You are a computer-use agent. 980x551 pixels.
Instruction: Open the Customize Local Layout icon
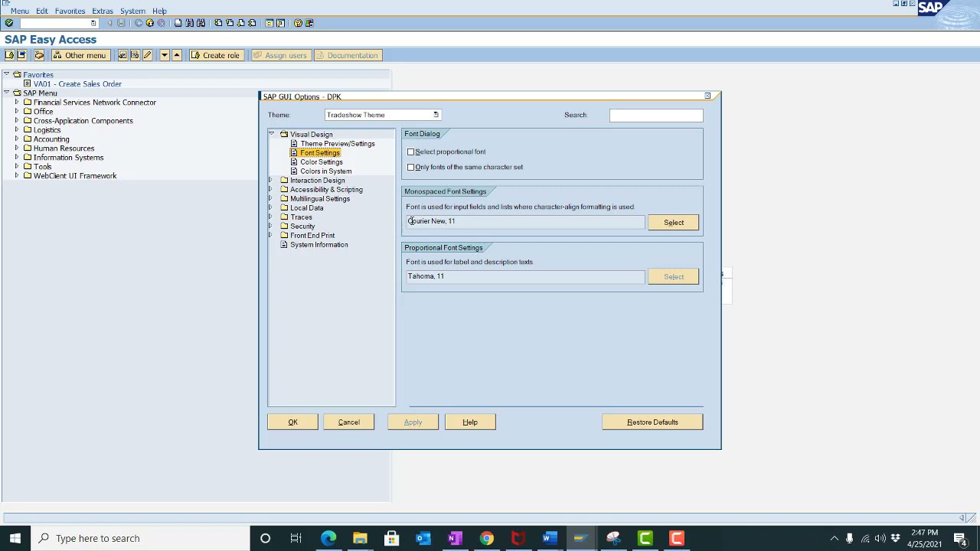coord(309,23)
